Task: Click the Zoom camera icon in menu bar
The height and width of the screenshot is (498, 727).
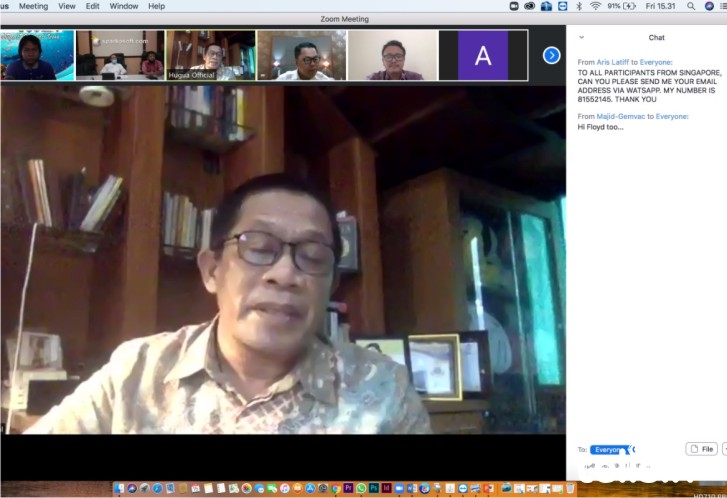Action: pyautogui.click(x=514, y=6)
